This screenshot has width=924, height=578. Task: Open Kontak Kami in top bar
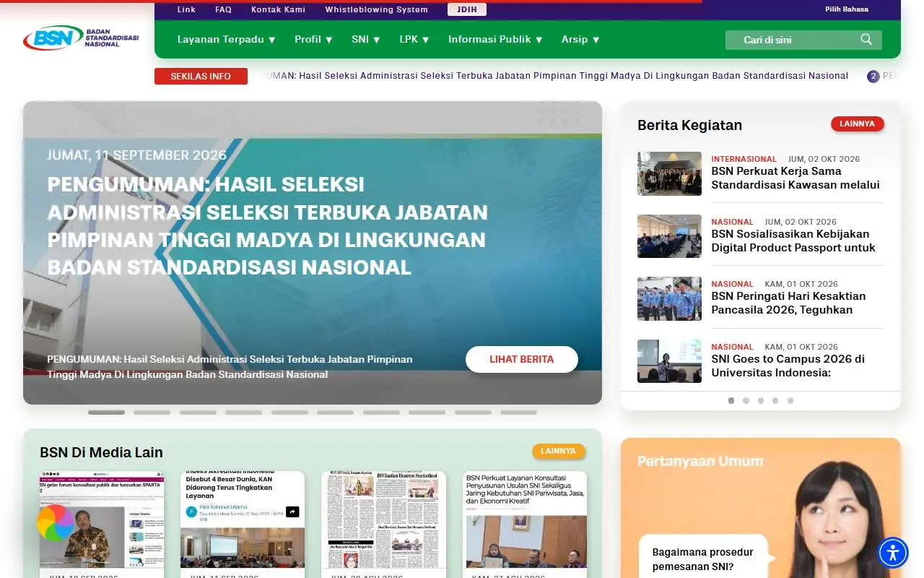tap(278, 9)
